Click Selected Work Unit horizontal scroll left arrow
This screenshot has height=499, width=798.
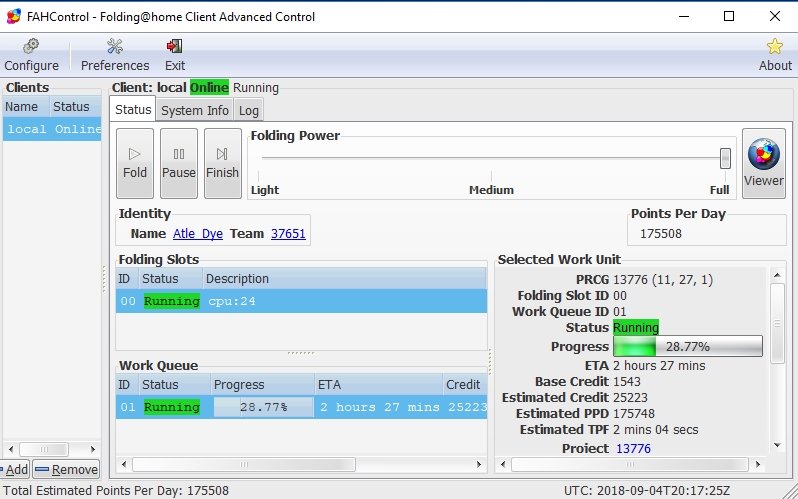coord(503,464)
